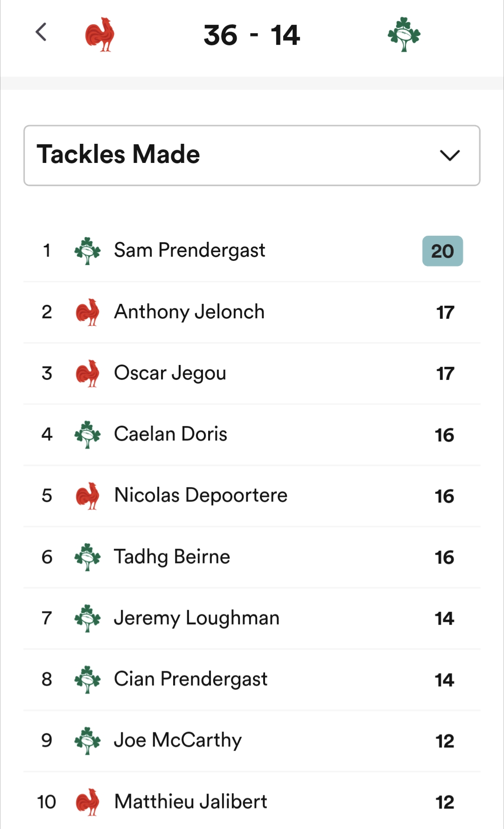Select Sam Prendergast's player name

(x=189, y=250)
